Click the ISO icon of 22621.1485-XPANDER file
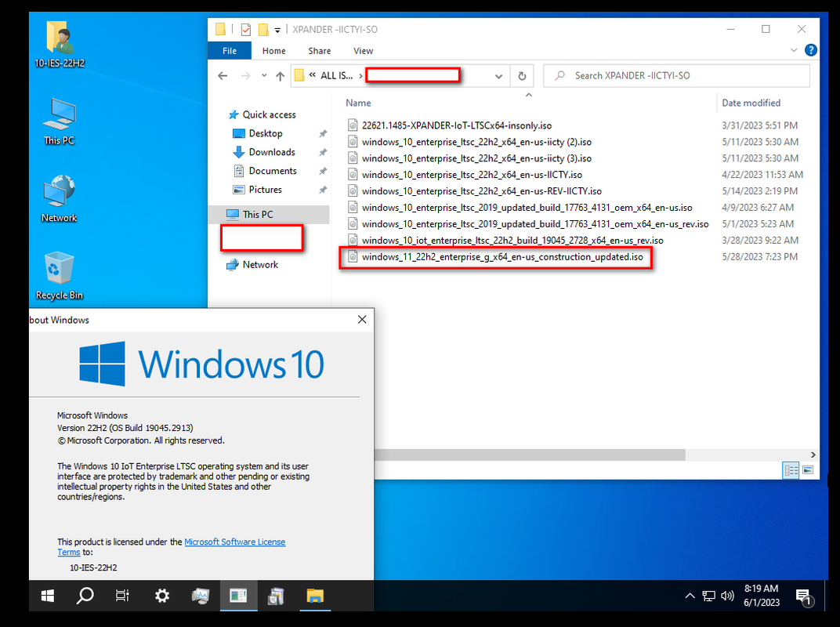Viewport: 840px width, 627px height. pyautogui.click(x=353, y=125)
